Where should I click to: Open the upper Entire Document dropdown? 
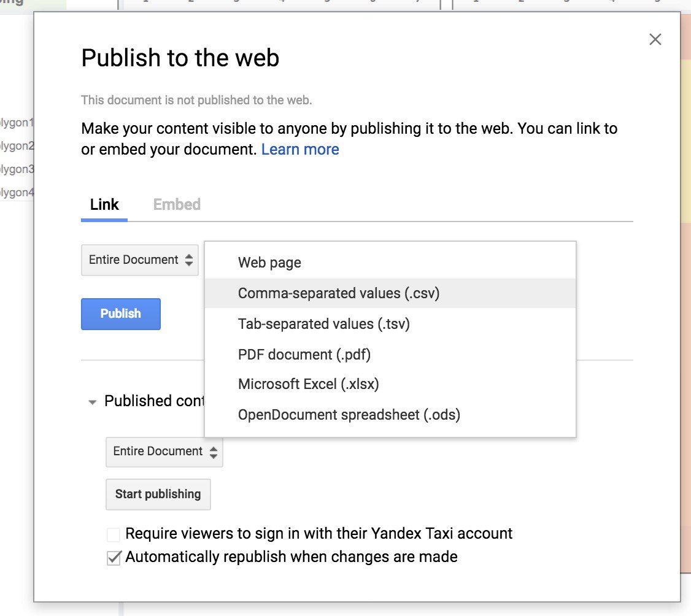(139, 260)
